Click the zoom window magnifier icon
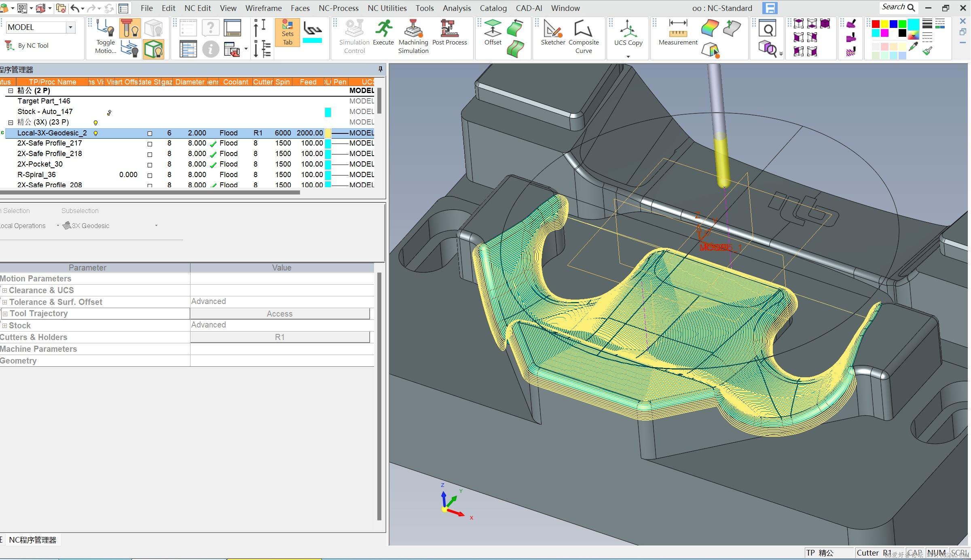This screenshot has width=971, height=560. coord(767,28)
